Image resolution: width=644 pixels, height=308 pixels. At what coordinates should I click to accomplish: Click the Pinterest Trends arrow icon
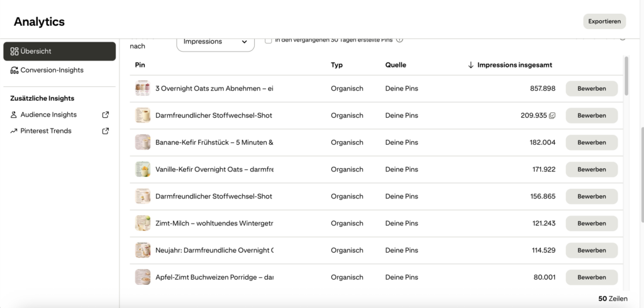[x=14, y=131]
